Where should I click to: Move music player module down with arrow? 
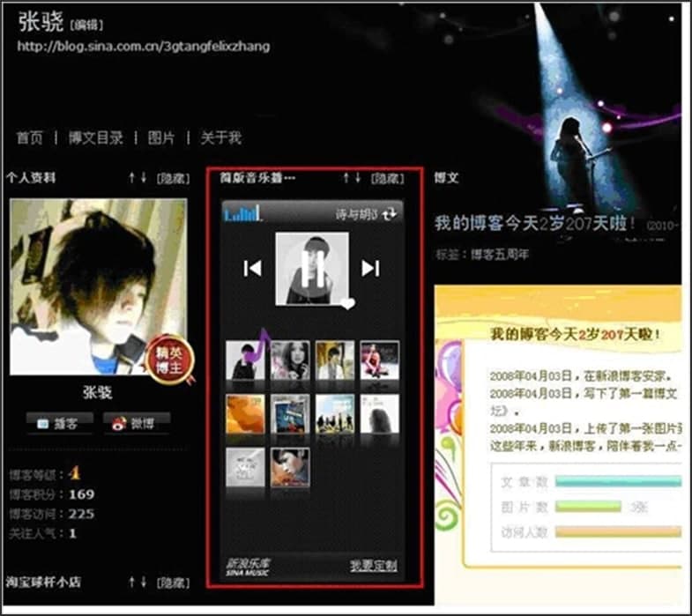click(x=358, y=178)
